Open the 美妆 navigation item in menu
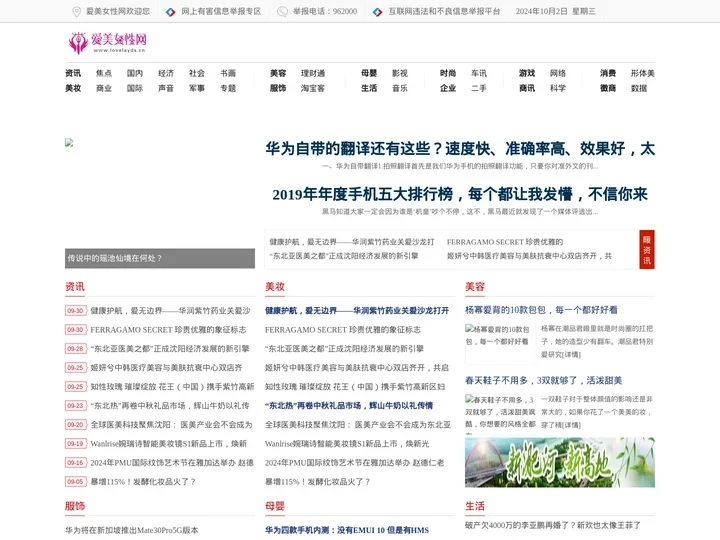The image size is (720, 540). click(x=73, y=88)
